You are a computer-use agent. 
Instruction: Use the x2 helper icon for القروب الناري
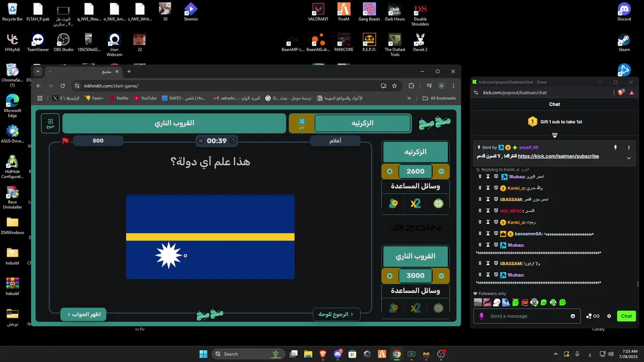pyautogui.click(x=416, y=308)
